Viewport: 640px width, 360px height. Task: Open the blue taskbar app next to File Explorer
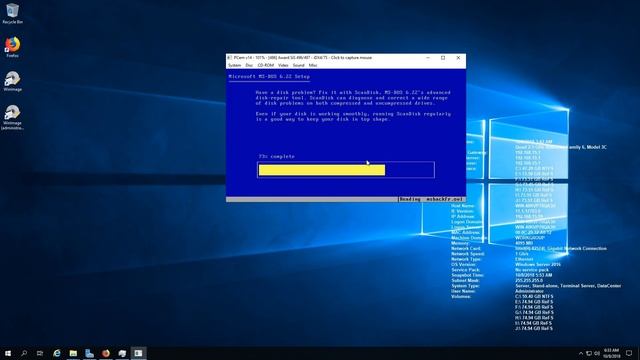click(89, 353)
